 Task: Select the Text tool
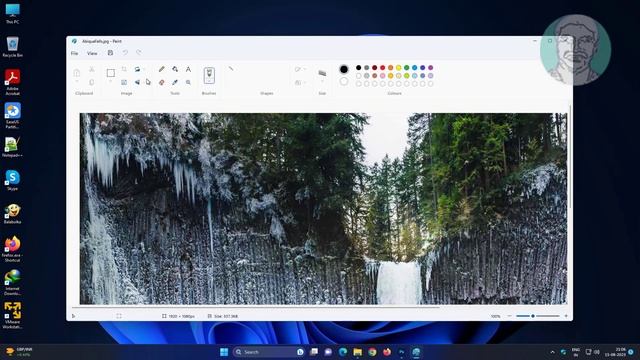click(x=188, y=69)
